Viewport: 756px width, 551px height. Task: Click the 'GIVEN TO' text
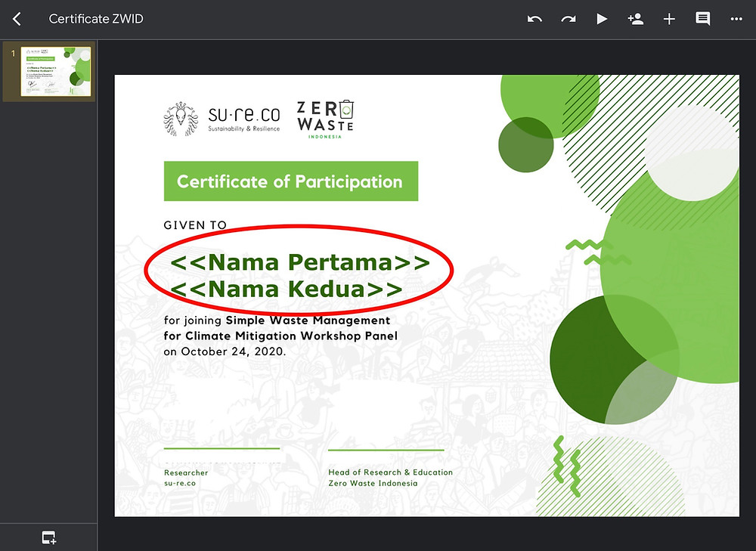point(195,225)
